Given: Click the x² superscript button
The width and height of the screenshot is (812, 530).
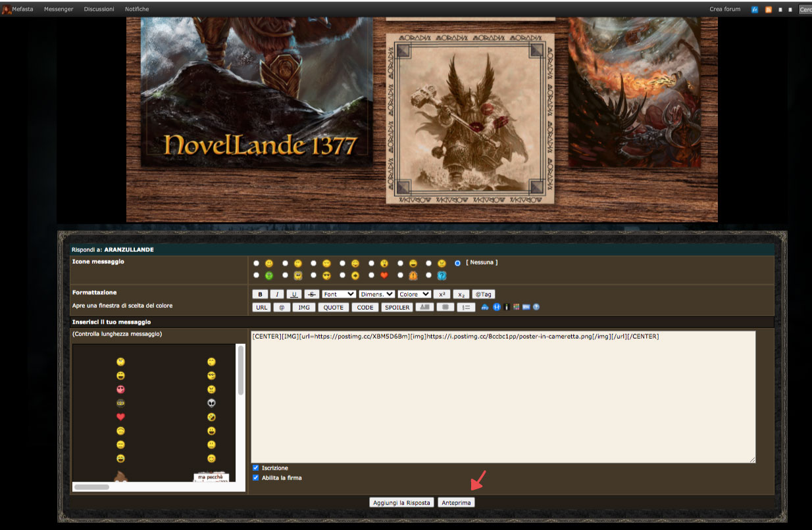Looking at the screenshot, I should pyautogui.click(x=442, y=295).
